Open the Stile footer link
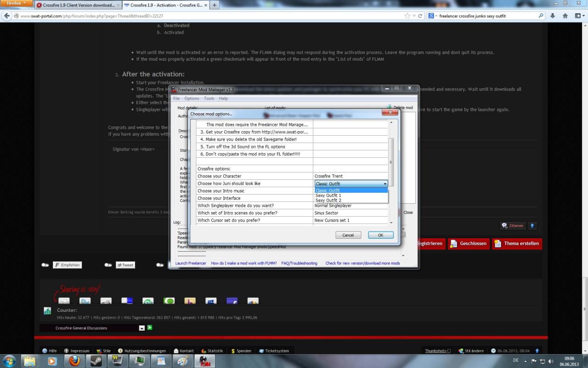This screenshot has width=588, height=368. tap(103, 351)
